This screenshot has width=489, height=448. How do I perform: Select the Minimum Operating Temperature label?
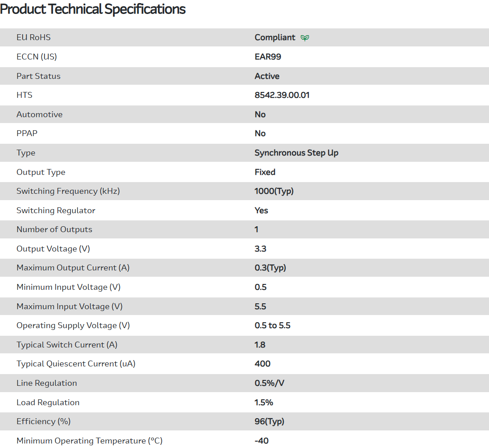coord(89,441)
